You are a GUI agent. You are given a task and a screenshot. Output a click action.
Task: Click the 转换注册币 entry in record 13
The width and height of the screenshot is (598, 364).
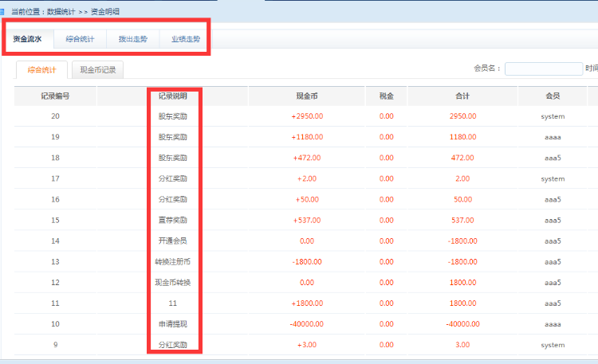click(173, 261)
